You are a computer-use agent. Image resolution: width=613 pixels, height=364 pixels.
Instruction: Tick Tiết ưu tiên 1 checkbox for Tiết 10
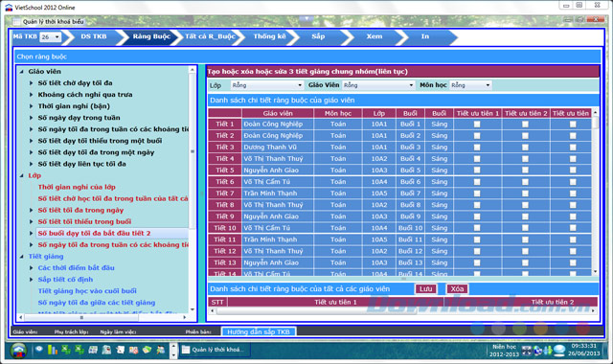[477, 228]
